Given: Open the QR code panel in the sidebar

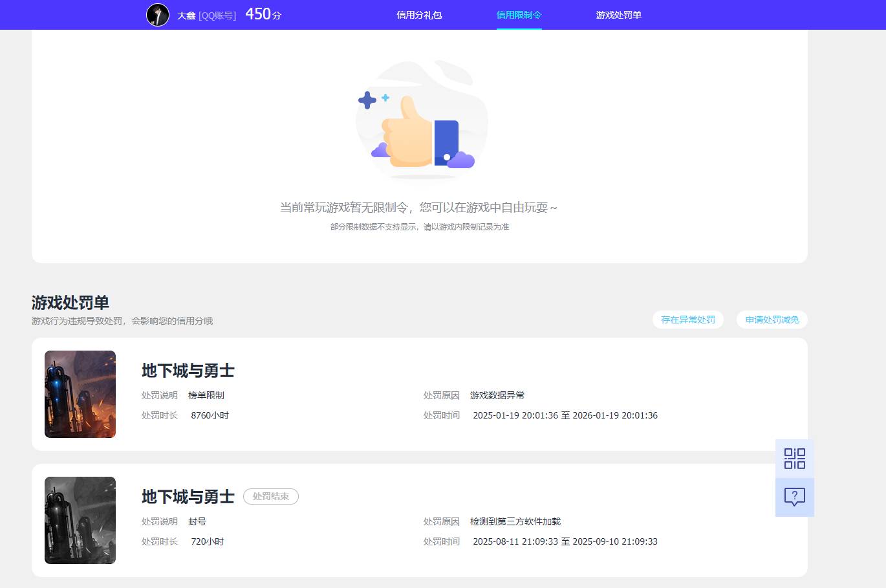Looking at the screenshot, I should [794, 458].
